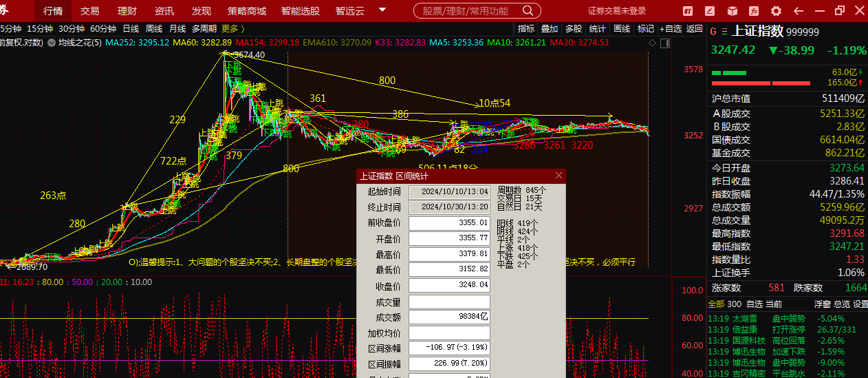The image size is (868, 378).
Task: Close the 区间统计 dialog
Action: (x=558, y=176)
